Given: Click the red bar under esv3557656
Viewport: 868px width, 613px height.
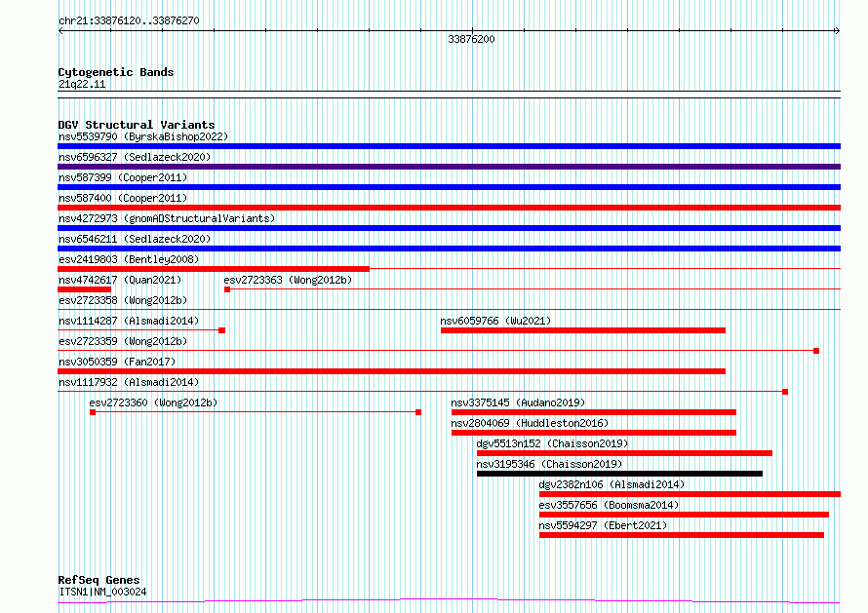Looking at the screenshot, I should (685, 515).
